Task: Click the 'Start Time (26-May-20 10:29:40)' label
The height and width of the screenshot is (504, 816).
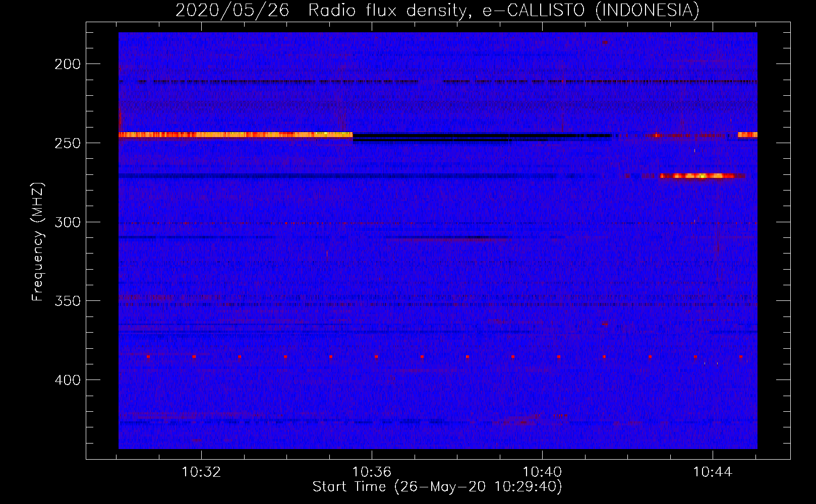Action: pos(437,487)
